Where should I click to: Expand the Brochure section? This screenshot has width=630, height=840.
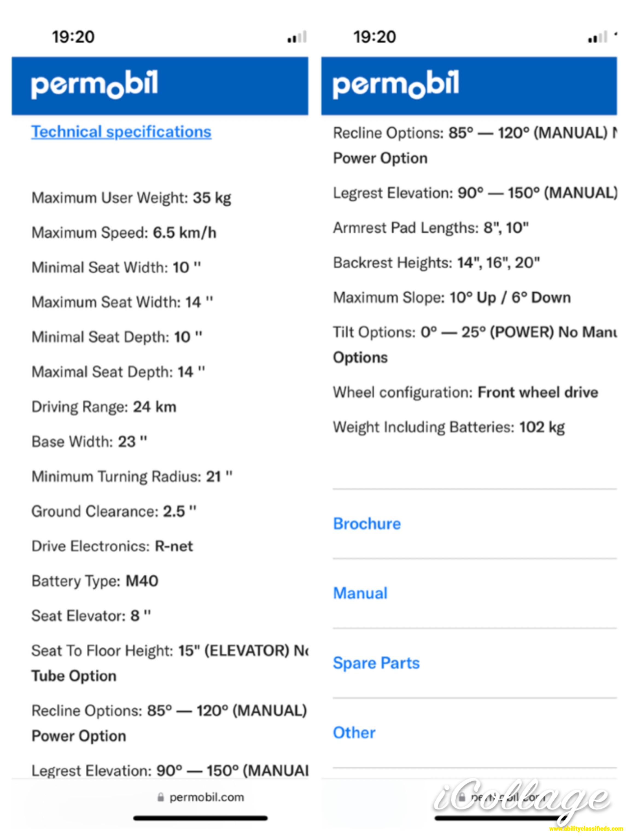click(367, 524)
